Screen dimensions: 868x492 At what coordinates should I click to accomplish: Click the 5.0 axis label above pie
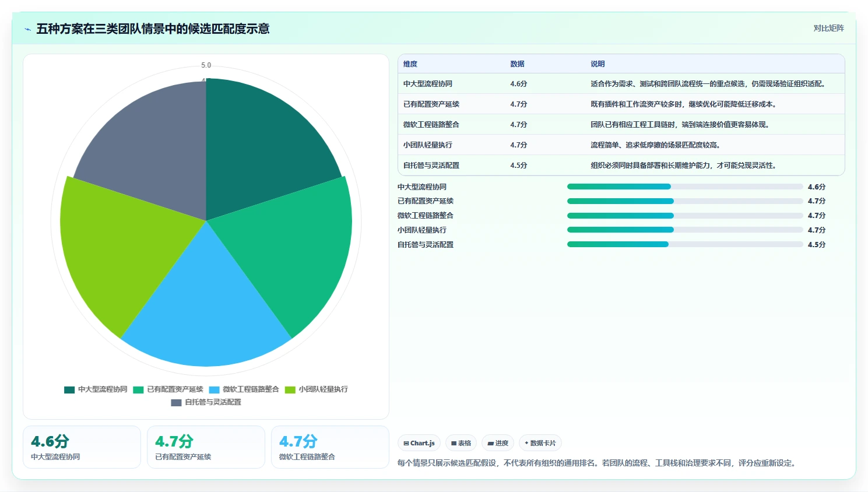pos(206,65)
